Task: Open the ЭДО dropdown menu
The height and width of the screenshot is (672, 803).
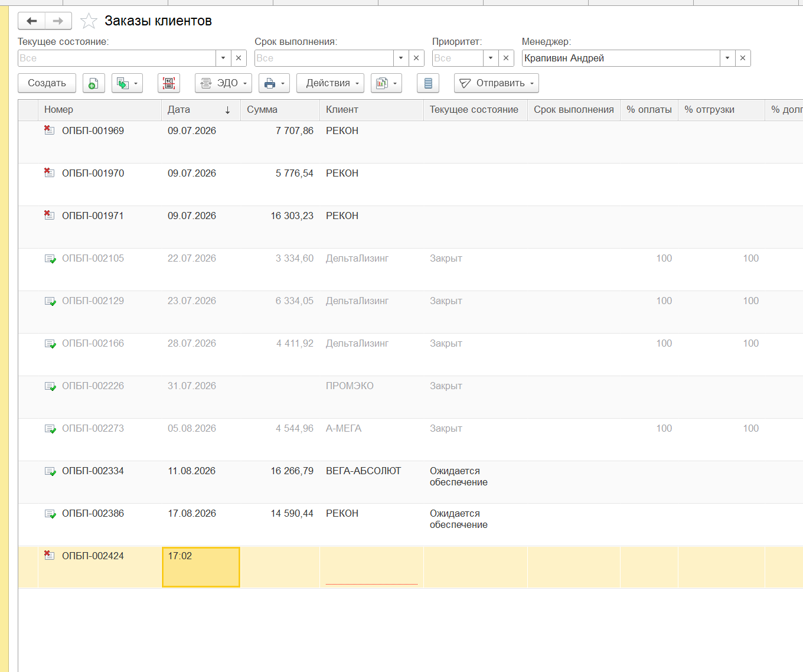Action: click(223, 83)
